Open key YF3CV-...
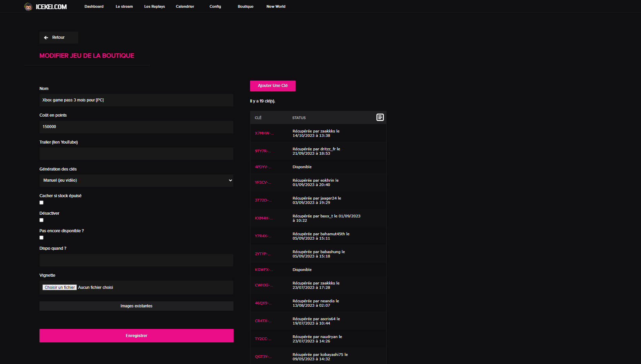This screenshot has height=364, width=641. 263,182
